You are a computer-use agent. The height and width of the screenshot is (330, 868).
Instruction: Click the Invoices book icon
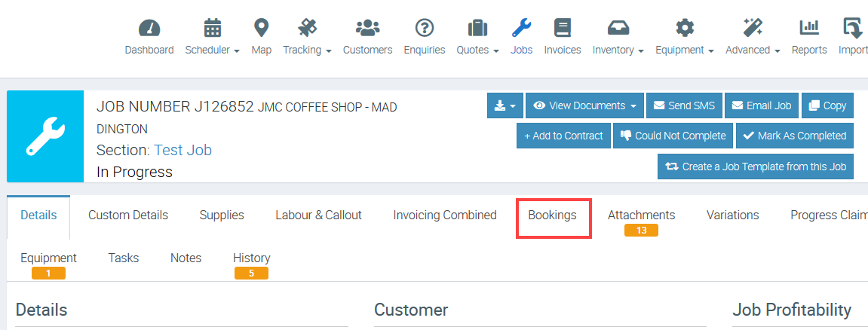[563, 29]
